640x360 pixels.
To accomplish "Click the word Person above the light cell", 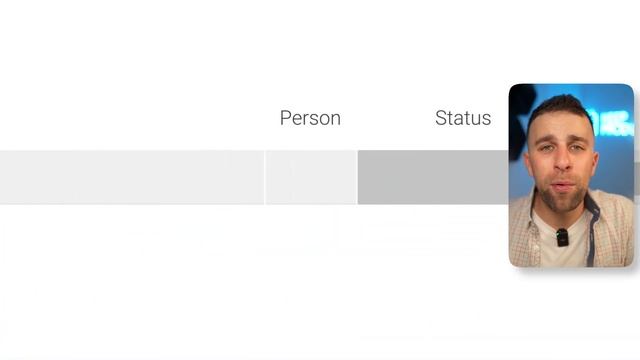I will (310, 118).
